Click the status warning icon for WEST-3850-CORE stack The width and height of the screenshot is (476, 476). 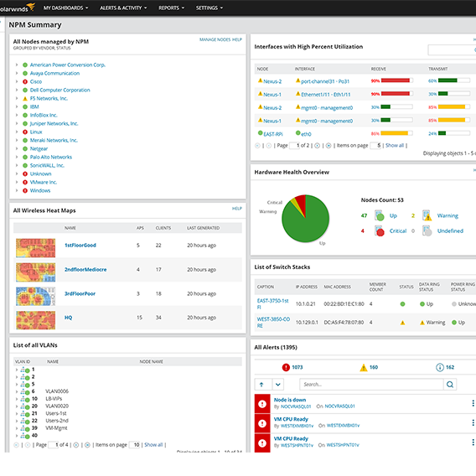coord(402,323)
